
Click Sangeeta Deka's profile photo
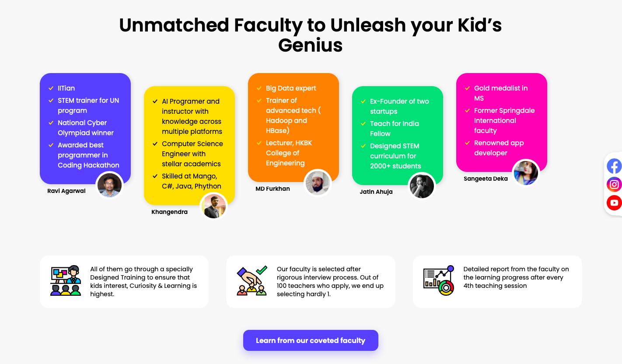[x=526, y=172]
